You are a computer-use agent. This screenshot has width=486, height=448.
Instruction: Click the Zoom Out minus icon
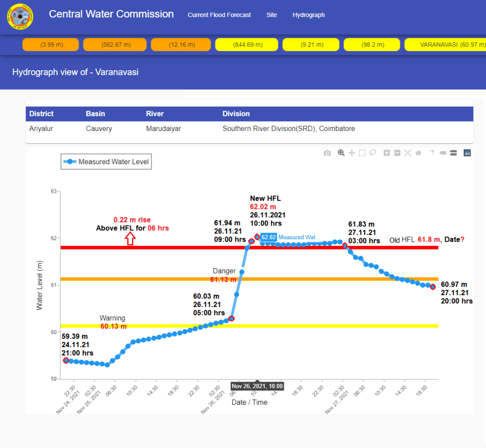tap(397, 153)
